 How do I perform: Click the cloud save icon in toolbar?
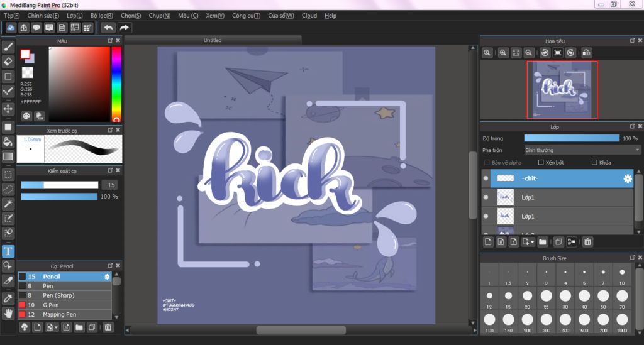[x=11, y=28]
